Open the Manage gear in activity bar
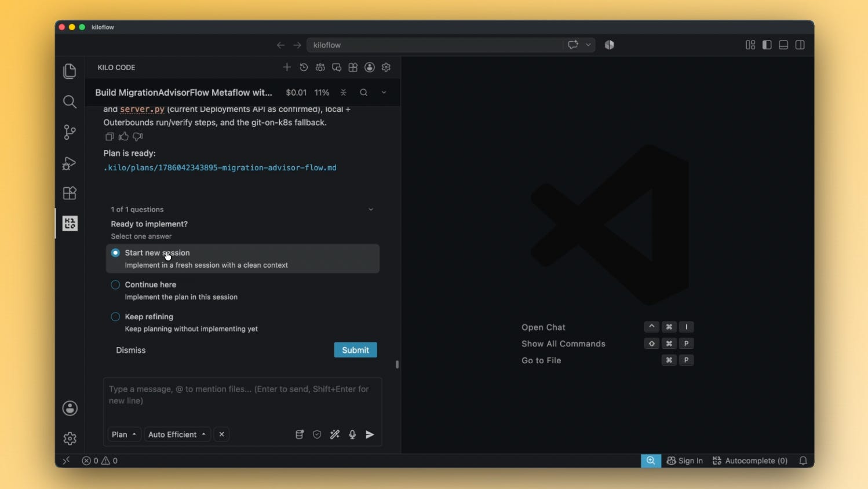Screen dimensions: 868x489 (x=70, y=439)
